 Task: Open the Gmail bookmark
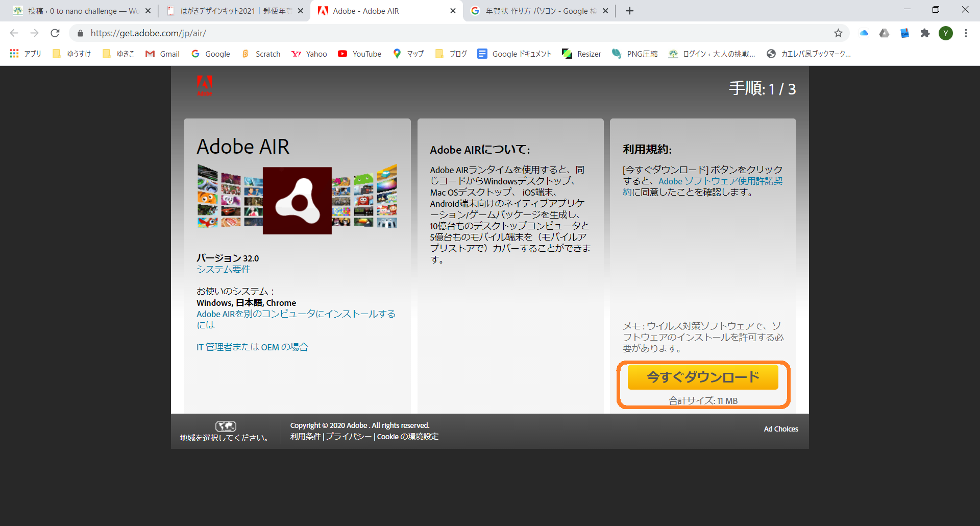click(163, 54)
